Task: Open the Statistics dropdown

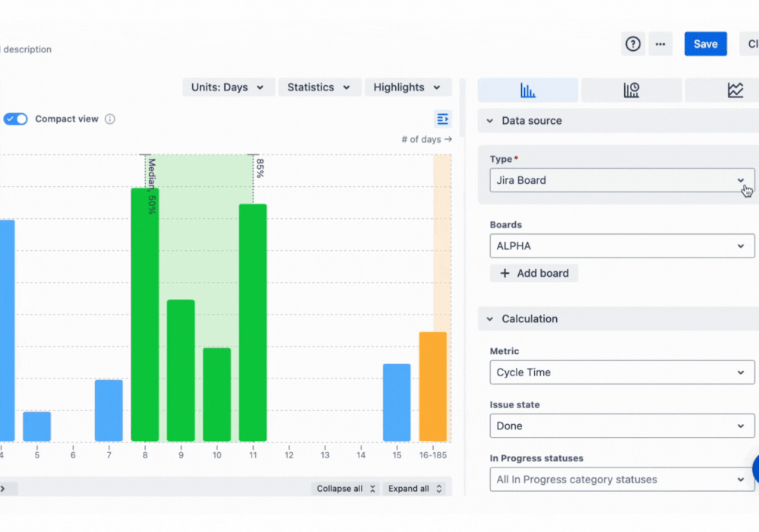Action: (x=319, y=87)
